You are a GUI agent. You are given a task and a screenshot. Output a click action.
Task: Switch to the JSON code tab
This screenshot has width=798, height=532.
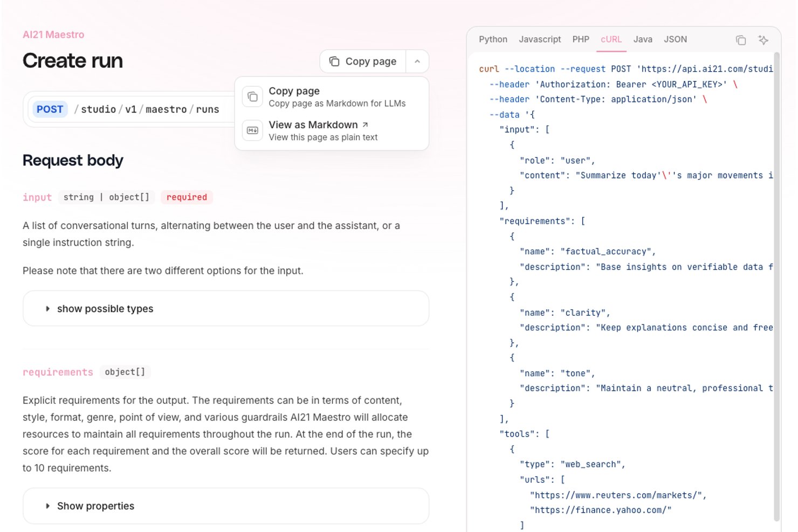(x=675, y=39)
